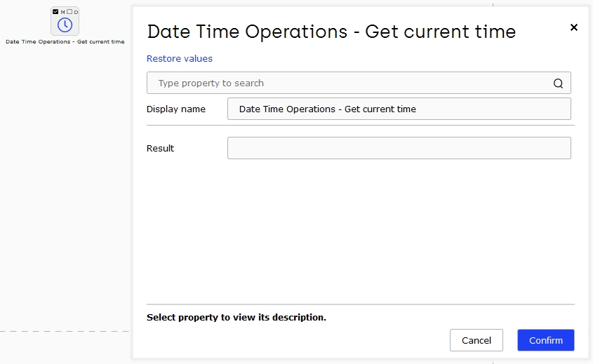Click the node caption under the clock icon

point(65,41)
